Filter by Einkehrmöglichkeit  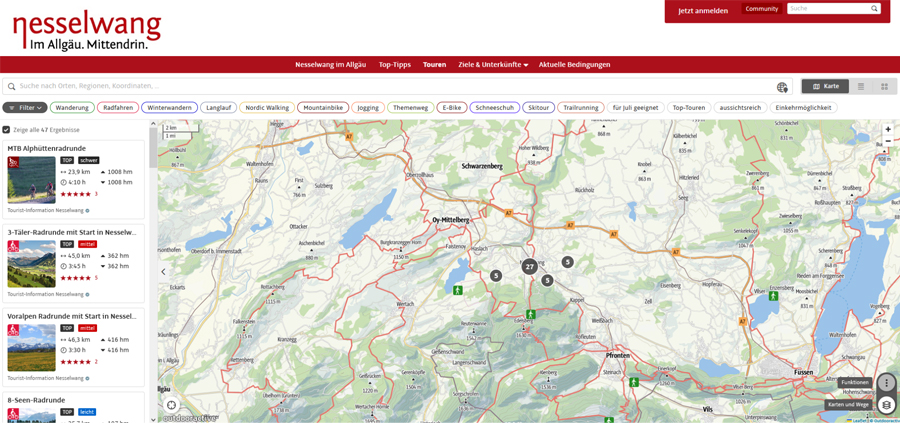[803, 107]
